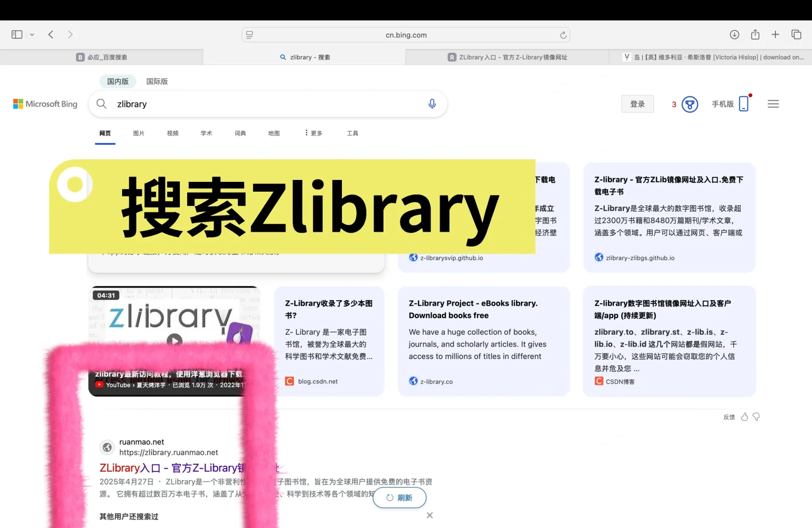Select the 网页 search tab
The width and height of the screenshot is (812, 528).
coord(105,133)
